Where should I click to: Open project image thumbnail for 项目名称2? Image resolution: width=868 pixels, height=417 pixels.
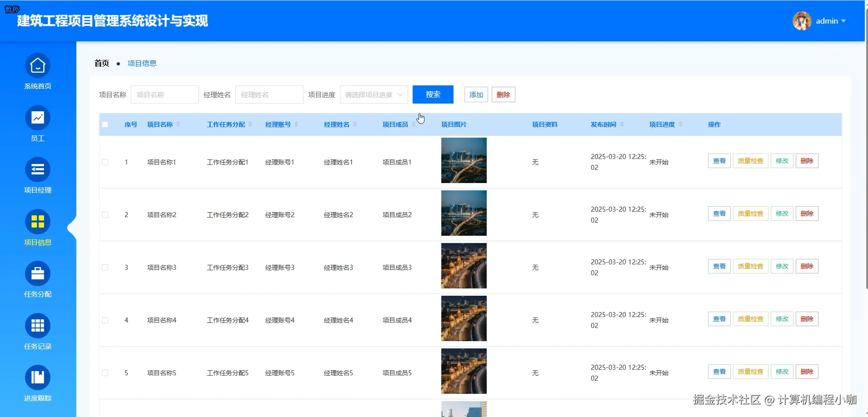[464, 213]
